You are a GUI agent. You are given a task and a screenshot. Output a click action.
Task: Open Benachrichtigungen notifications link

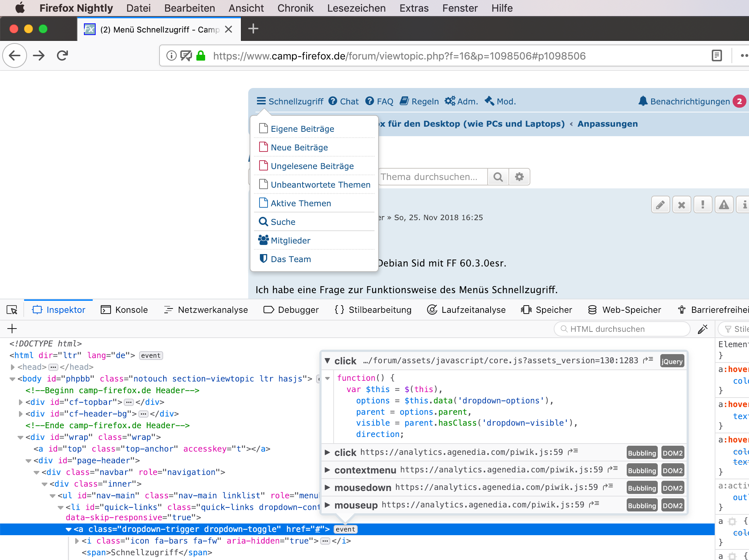[690, 101]
